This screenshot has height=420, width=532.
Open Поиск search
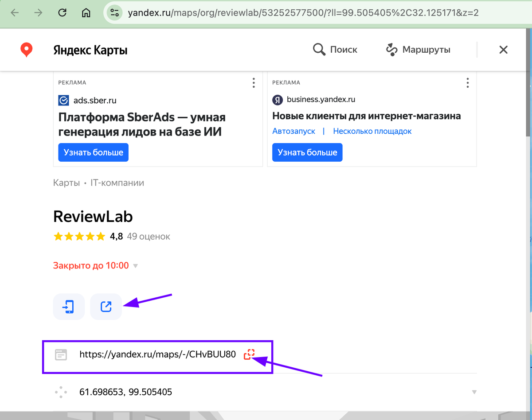(335, 50)
